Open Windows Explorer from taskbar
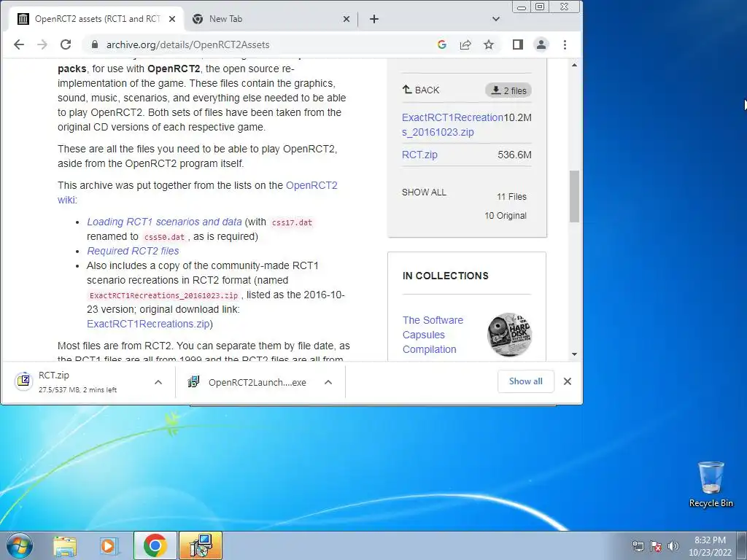This screenshot has width=747, height=560. (x=65, y=545)
